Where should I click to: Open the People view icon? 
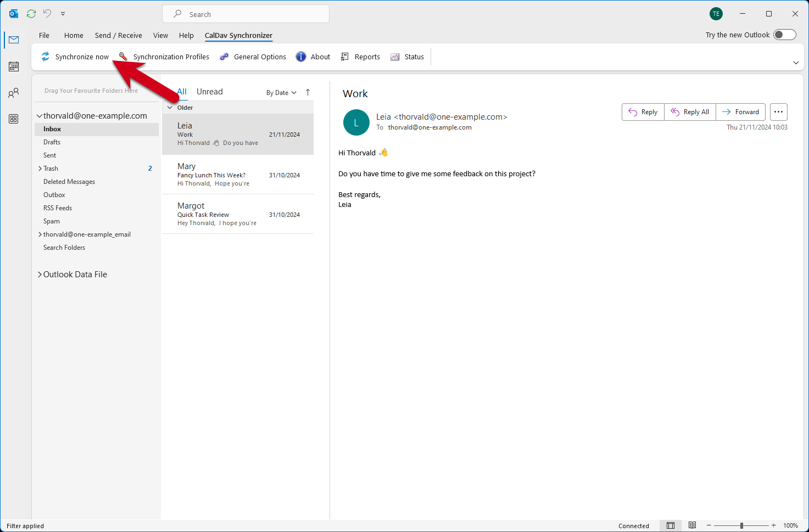[13, 92]
